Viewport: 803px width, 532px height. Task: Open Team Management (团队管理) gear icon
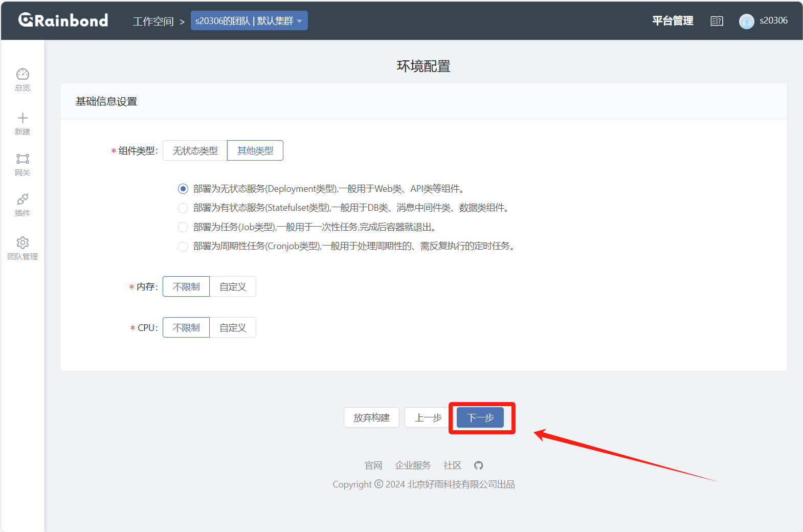[23, 242]
